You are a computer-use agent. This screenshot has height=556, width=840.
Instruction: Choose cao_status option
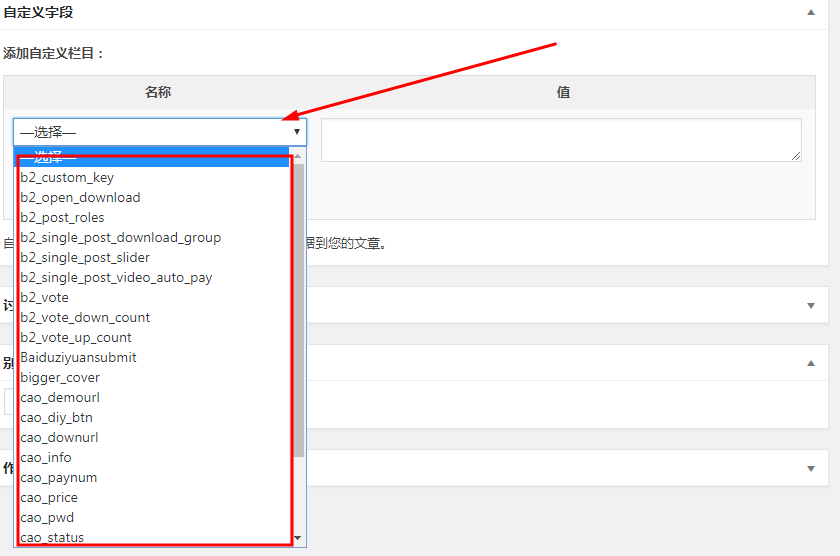pos(52,537)
